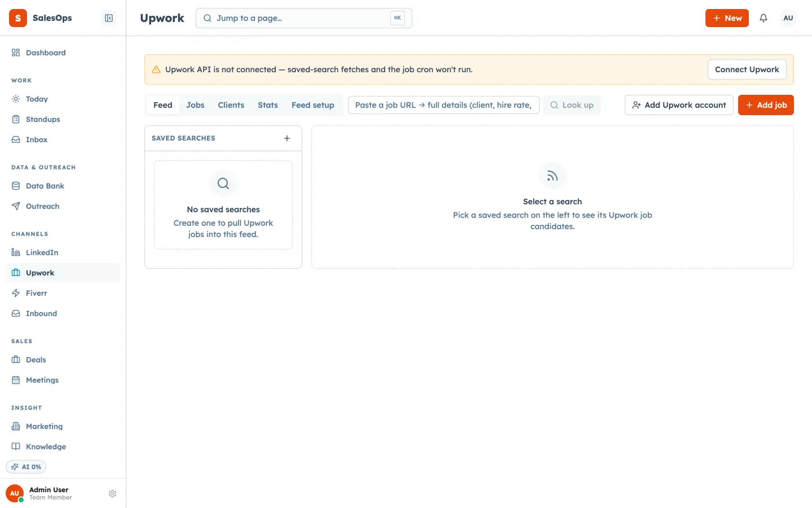Click the Today sun icon
The image size is (812, 508).
click(x=16, y=99)
